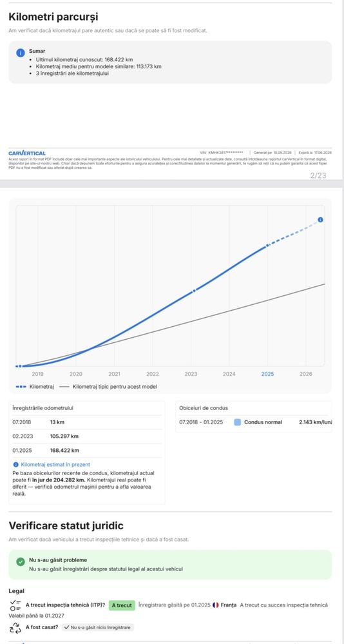Click the Nu s-a găsit nicio înregistrare badge
Image resolution: width=344 pixels, height=644 pixels.
pos(98,627)
